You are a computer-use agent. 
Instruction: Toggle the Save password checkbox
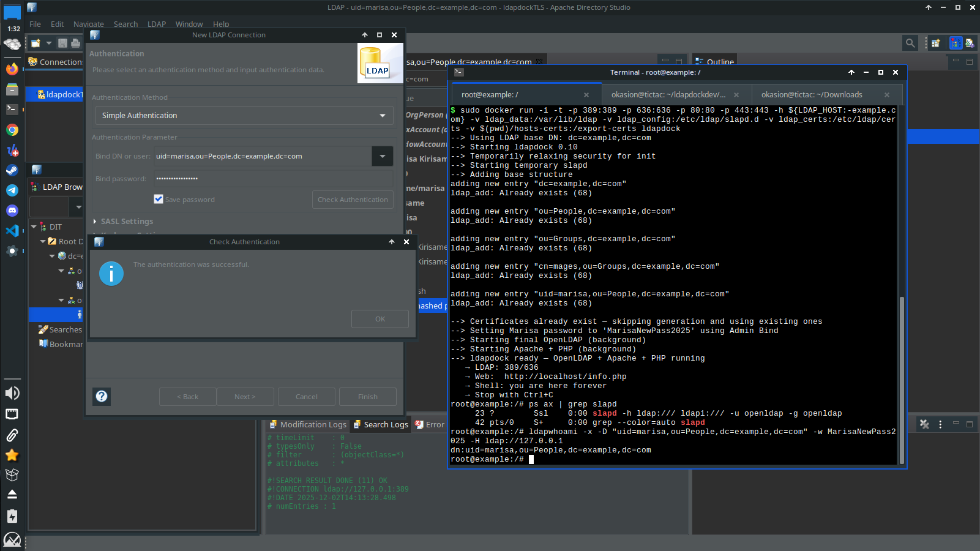159,199
